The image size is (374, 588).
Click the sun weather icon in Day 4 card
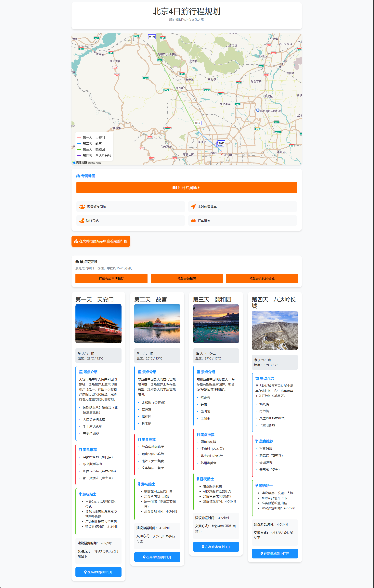(255, 360)
